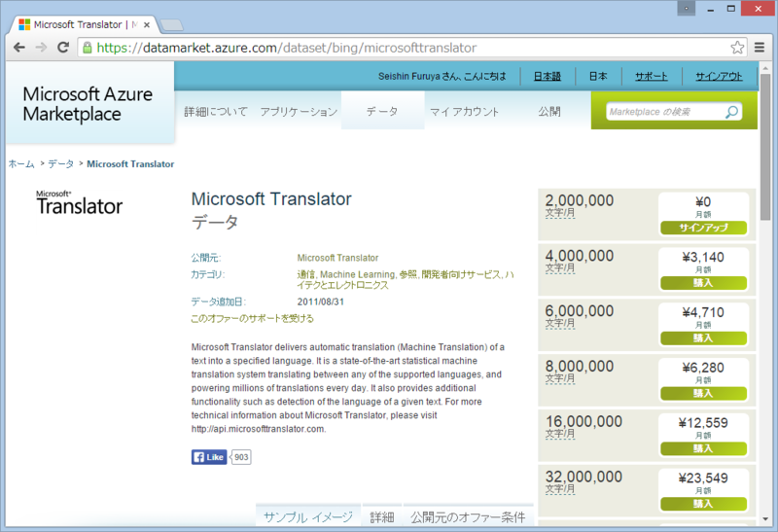Open a new browser tab
The height and width of the screenshot is (532, 778).
[172, 25]
